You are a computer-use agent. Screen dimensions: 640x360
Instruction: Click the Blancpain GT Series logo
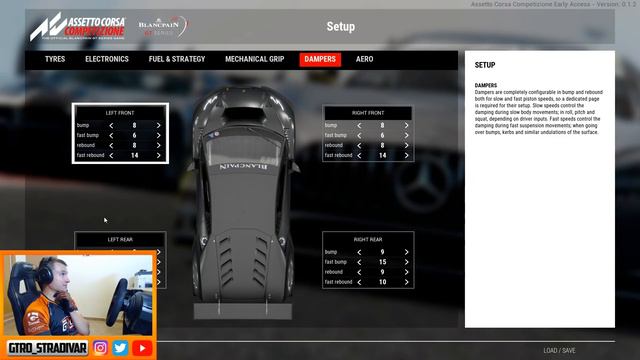[163, 27]
